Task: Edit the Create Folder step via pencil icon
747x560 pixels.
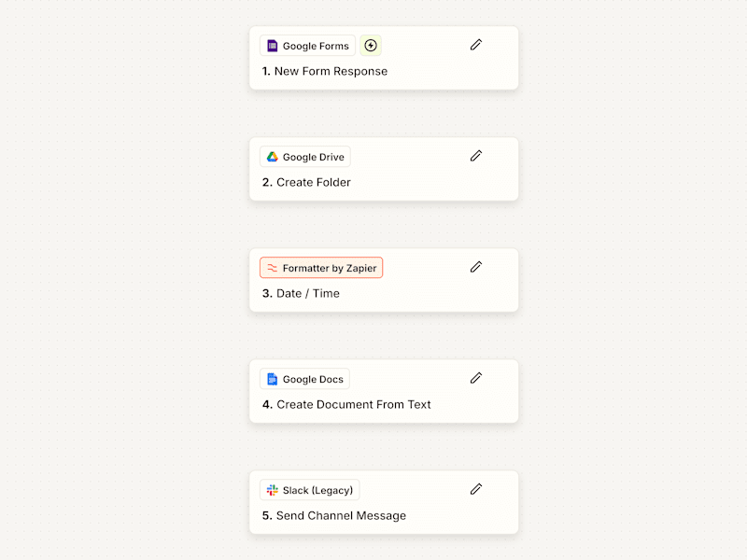Action: (476, 156)
